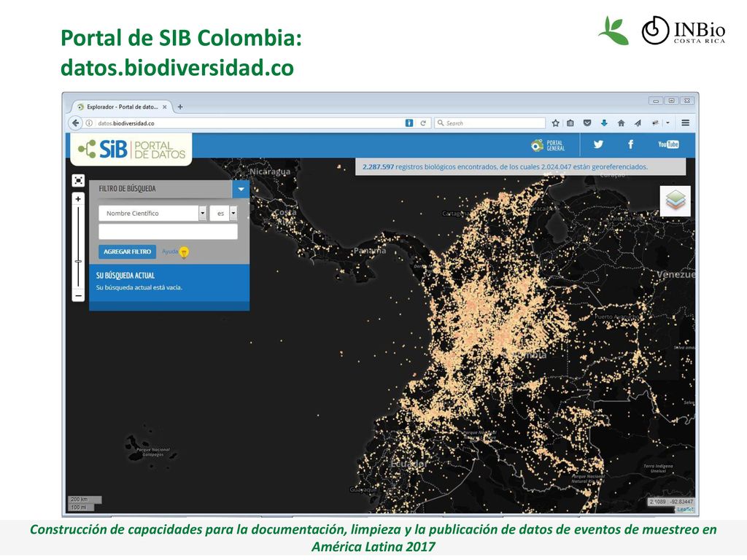Open the downloads arrow icon
Screen dimensions: 747x560
pyautogui.click(x=604, y=122)
